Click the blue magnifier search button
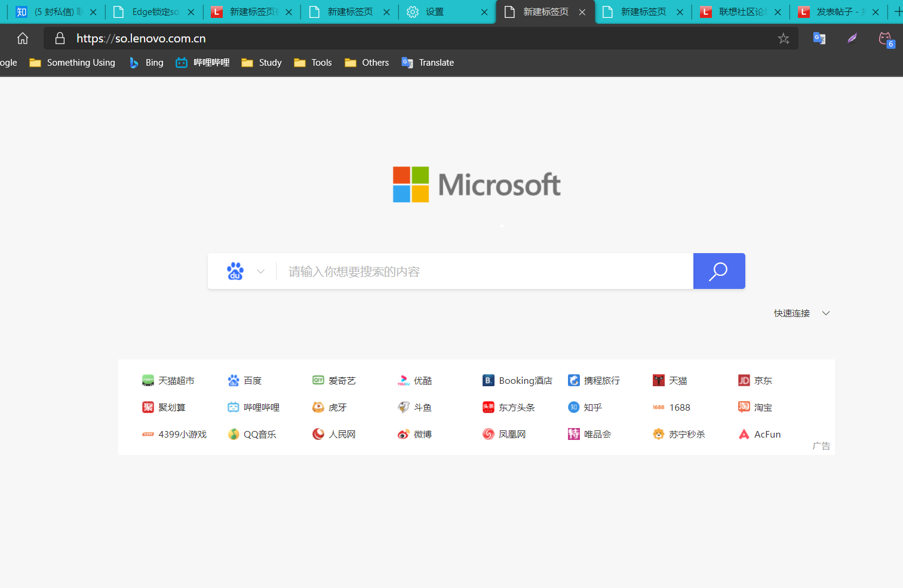This screenshot has height=588, width=903. pos(719,271)
